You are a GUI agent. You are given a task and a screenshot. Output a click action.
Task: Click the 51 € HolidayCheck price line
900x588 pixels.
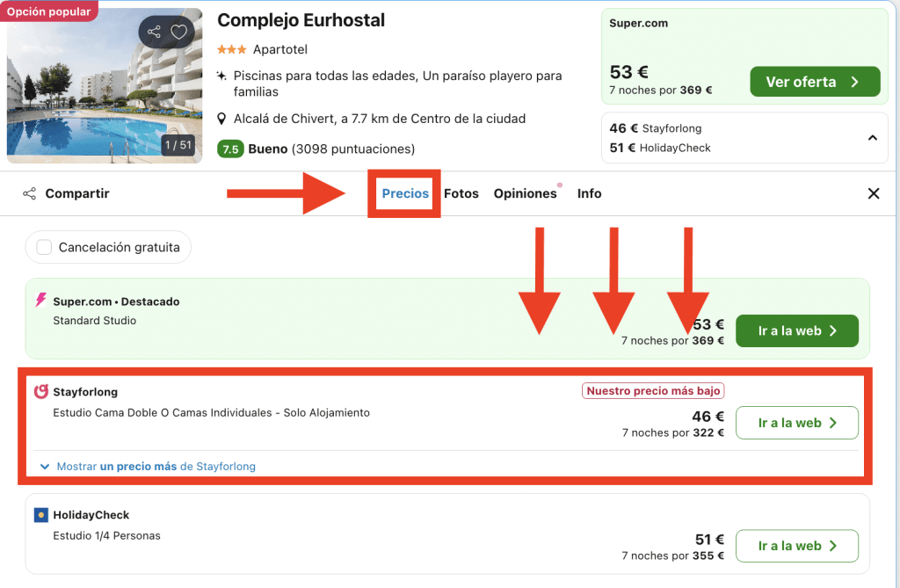[660, 148]
